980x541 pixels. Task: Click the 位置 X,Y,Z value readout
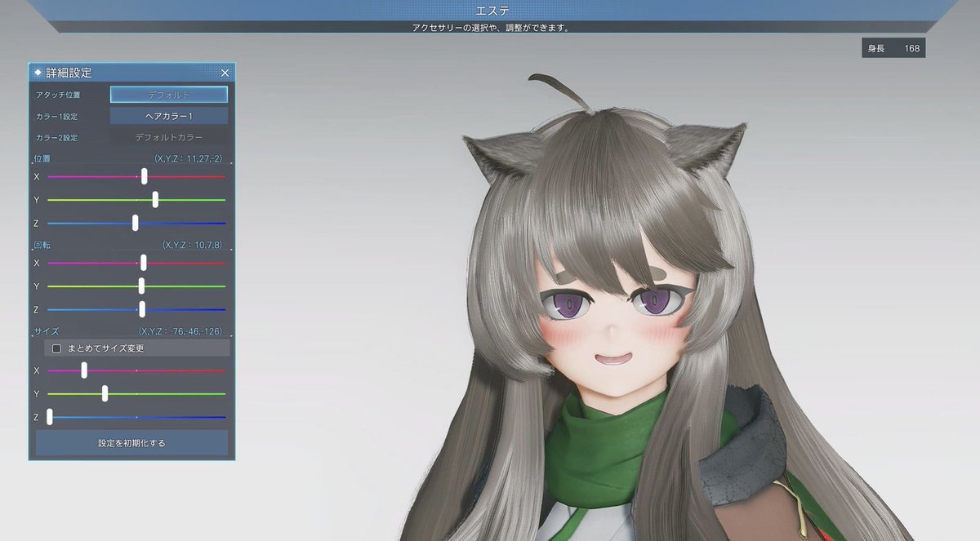[x=189, y=159]
